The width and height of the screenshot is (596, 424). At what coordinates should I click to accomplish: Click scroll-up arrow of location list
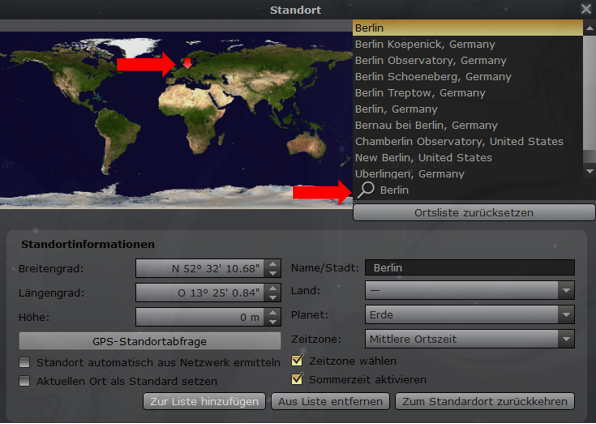[x=590, y=28]
